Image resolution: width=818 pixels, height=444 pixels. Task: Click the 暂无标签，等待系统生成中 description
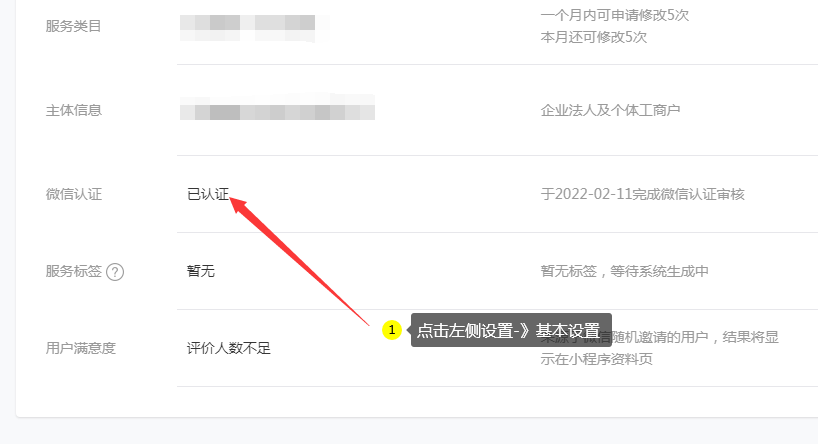click(624, 271)
